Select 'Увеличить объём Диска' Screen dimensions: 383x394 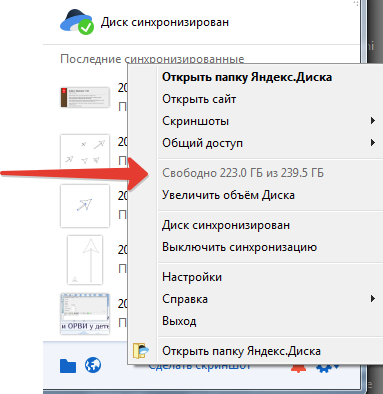pyautogui.click(x=271, y=195)
